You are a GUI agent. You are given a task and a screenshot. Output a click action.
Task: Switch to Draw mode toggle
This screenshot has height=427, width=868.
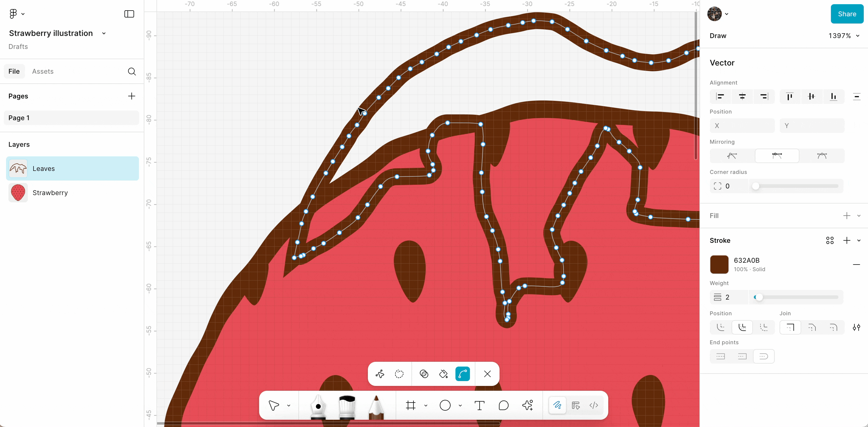tap(557, 405)
